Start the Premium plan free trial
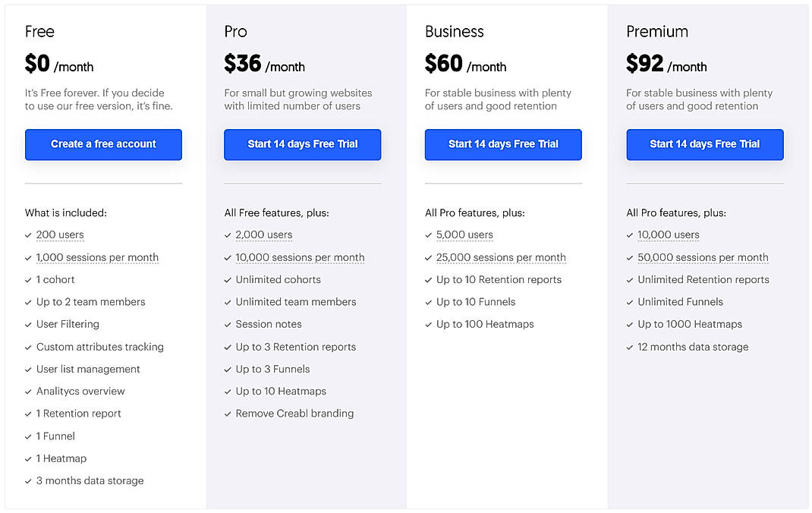812x513 pixels. (704, 144)
